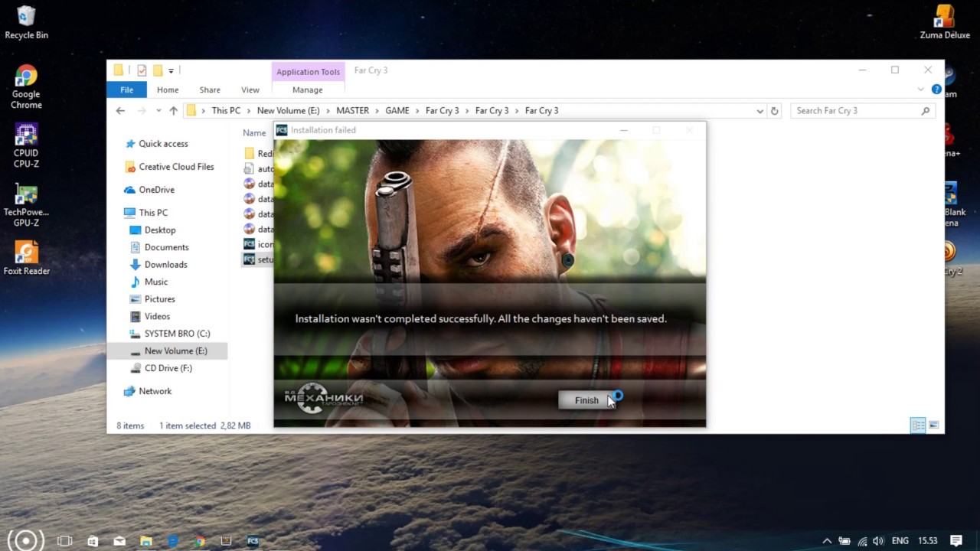Viewport: 980px width, 551px height.
Task: Show hidden system tray icons
Action: point(827,541)
